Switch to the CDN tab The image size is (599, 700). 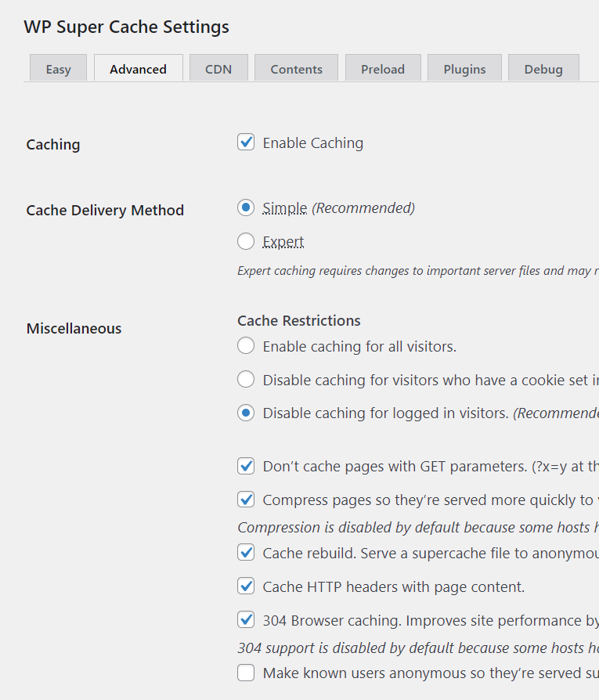pyautogui.click(x=218, y=68)
